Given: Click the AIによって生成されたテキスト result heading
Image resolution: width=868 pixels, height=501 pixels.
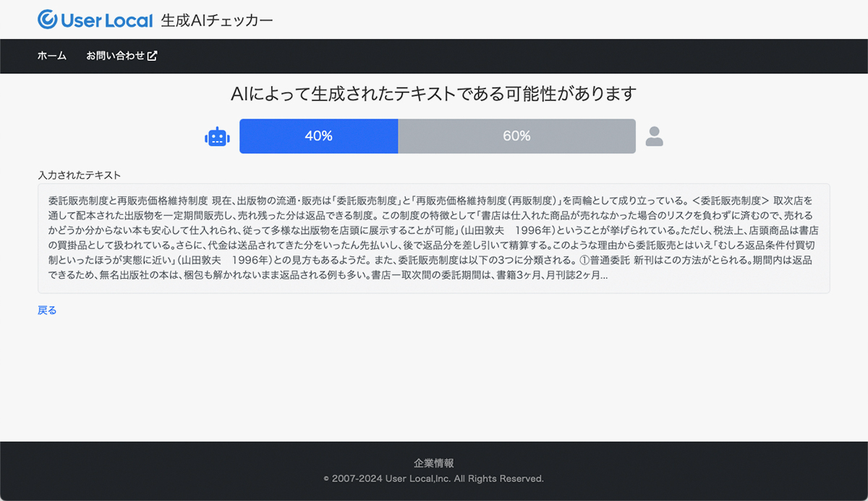Looking at the screenshot, I should pyautogui.click(x=433, y=94).
